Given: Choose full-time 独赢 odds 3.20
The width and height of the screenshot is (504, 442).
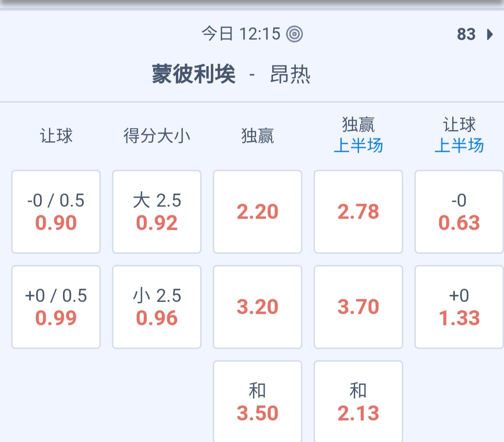Looking at the screenshot, I should point(258,307).
